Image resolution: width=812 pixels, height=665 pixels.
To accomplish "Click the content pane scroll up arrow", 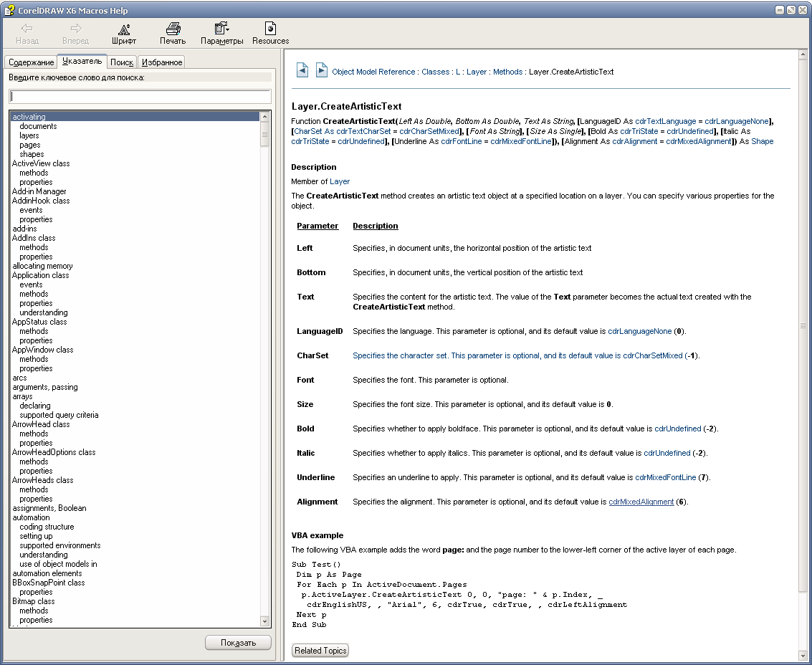I will [802, 55].
